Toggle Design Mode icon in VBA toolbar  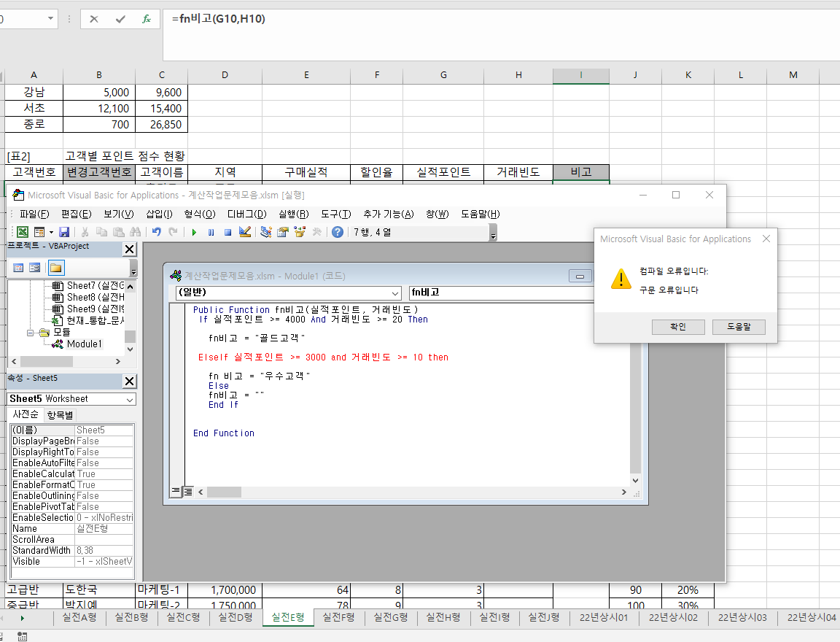[x=245, y=232]
